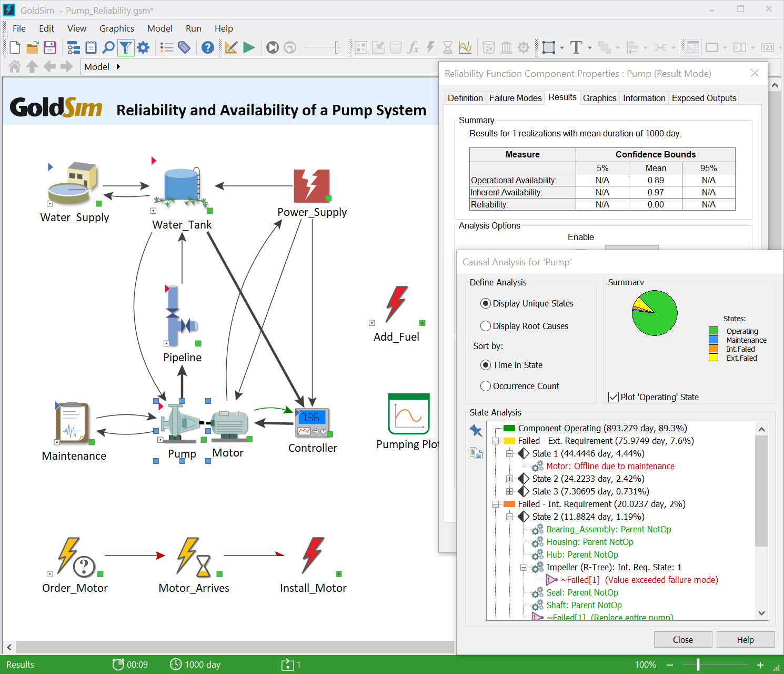The image size is (784, 674).
Task: Close the Reliability Function Properties dialog
Action: 755,73
